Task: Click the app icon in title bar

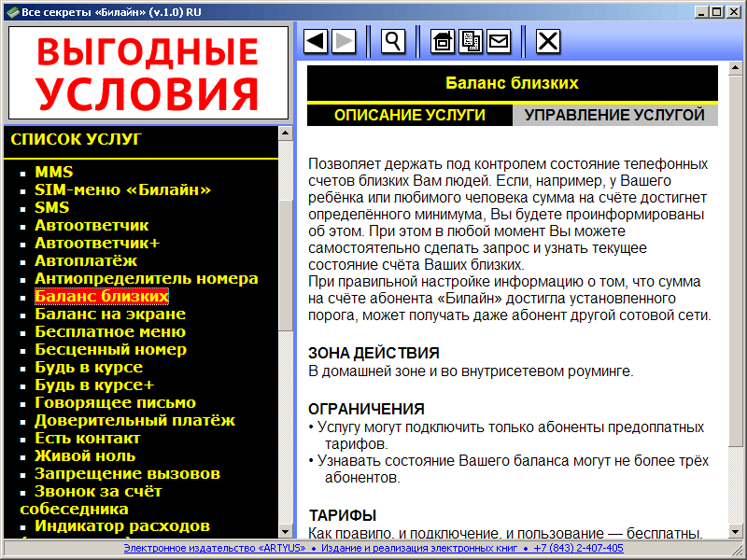Action: [x=13, y=12]
